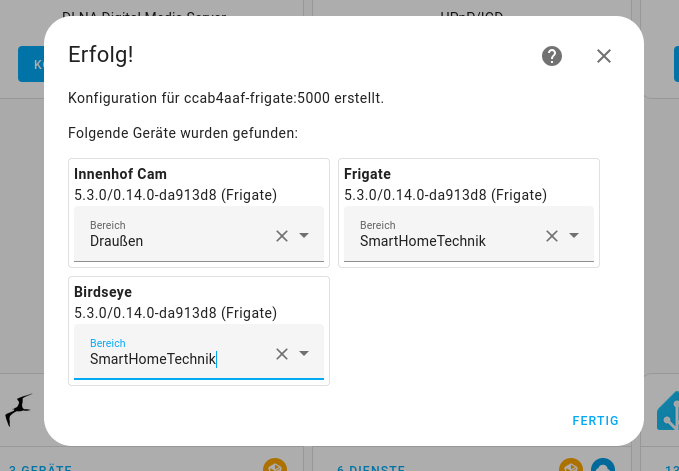Expand Bereich dropdown for Innenhof Cam
This screenshot has width=679, height=471.
tap(305, 236)
